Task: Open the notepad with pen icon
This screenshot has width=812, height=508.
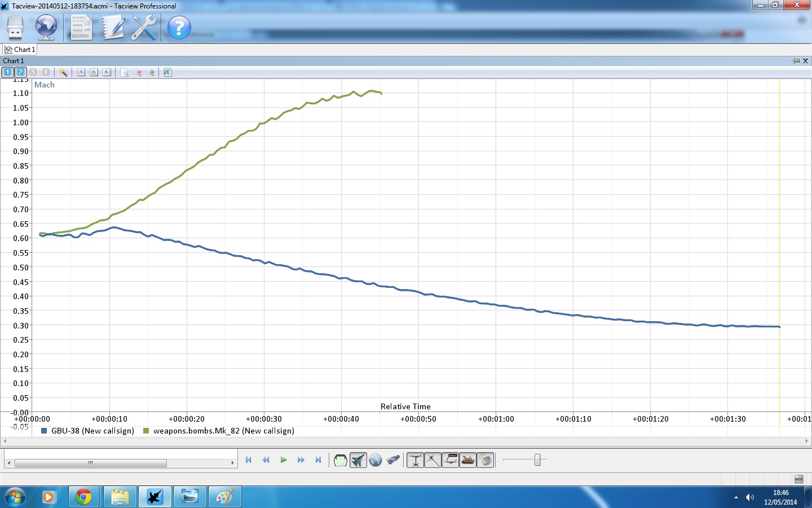Action: [x=113, y=27]
